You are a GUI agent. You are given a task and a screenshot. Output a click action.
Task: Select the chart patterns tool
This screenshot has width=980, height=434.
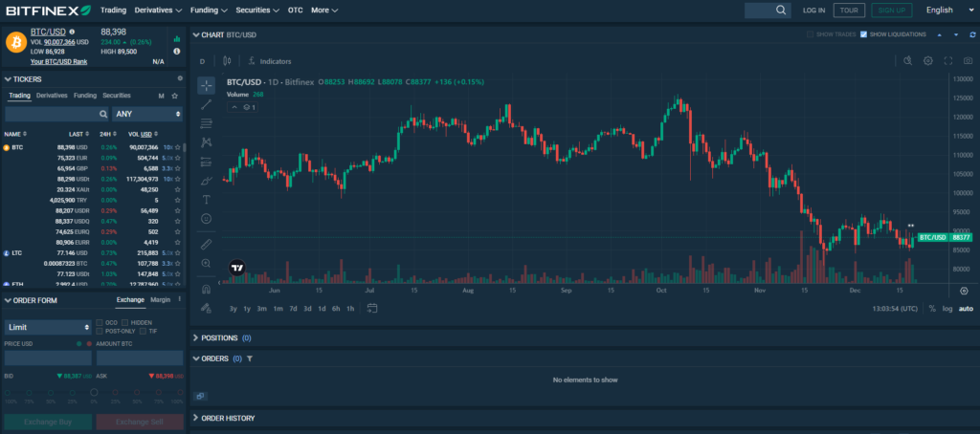pos(207,143)
